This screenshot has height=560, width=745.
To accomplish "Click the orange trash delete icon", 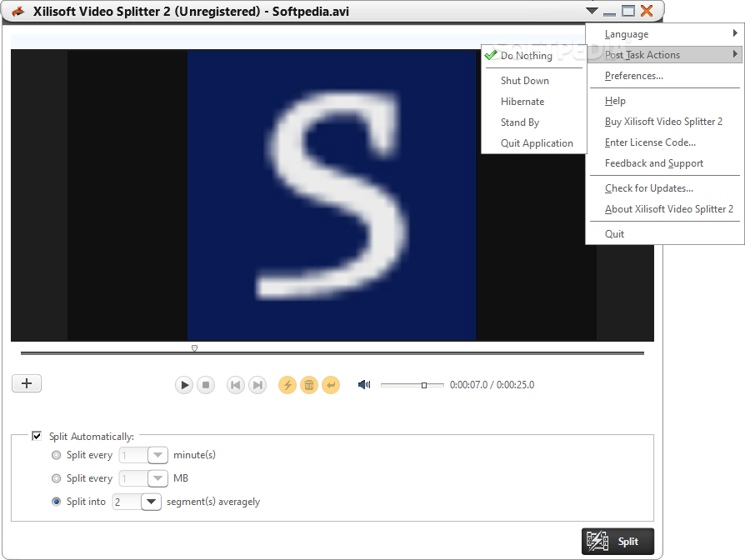I will click(x=309, y=385).
